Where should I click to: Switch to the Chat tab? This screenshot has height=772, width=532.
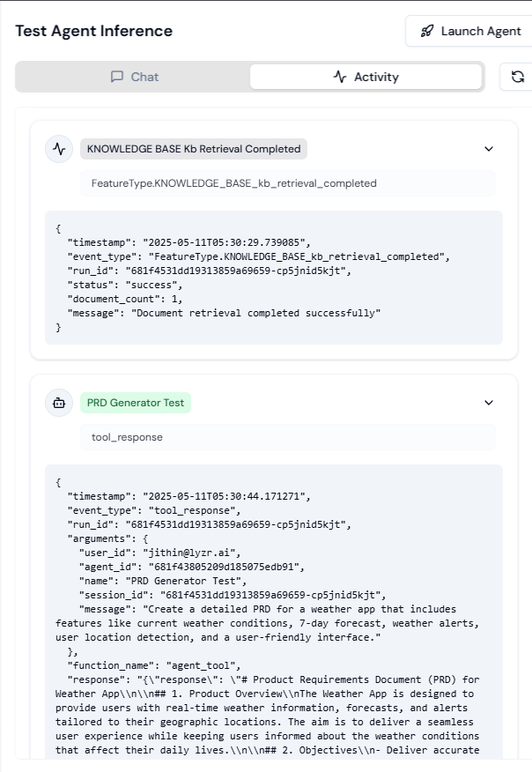[132, 77]
